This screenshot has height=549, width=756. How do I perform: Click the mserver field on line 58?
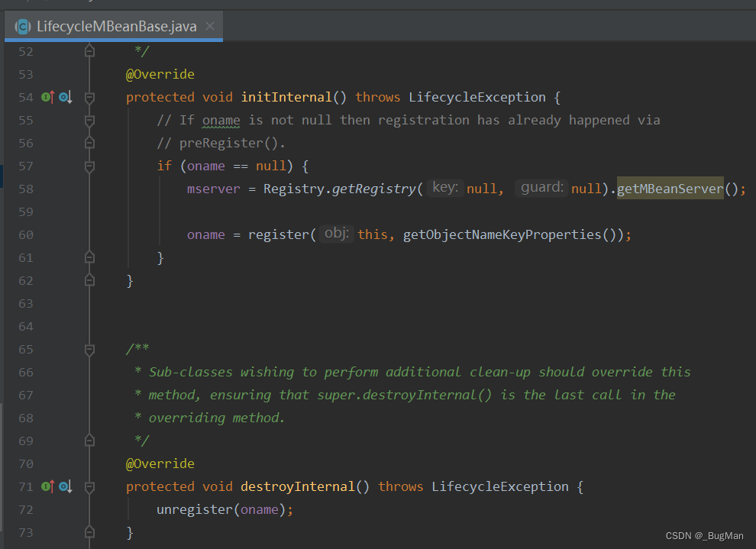[213, 189]
